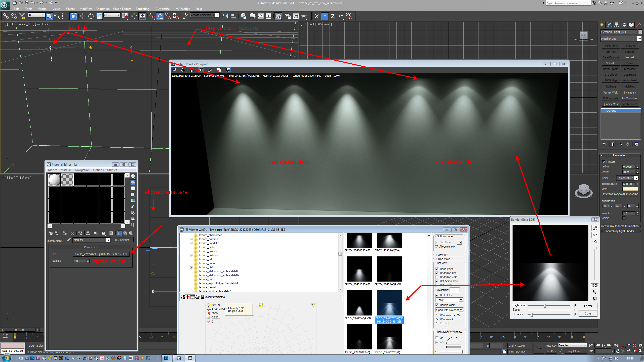This screenshot has width=644, height=362.
Task: Open the Rendering menu
Action: 142,9
